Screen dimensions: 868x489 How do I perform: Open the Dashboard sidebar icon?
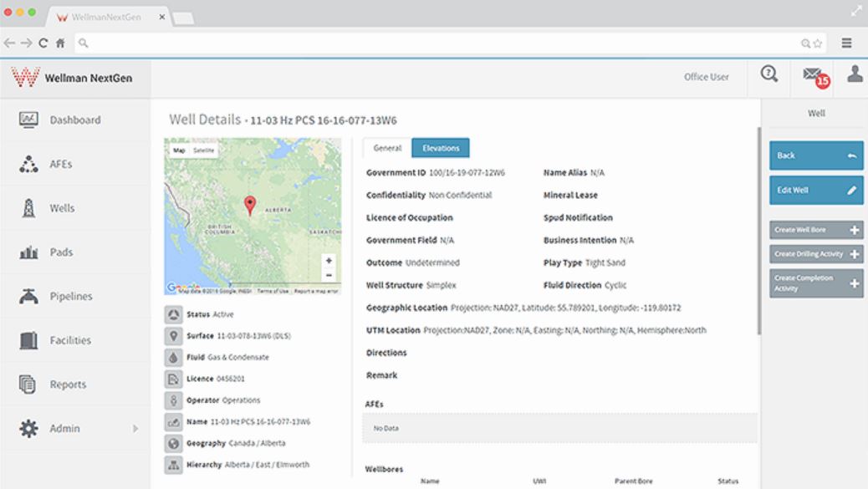click(28, 120)
